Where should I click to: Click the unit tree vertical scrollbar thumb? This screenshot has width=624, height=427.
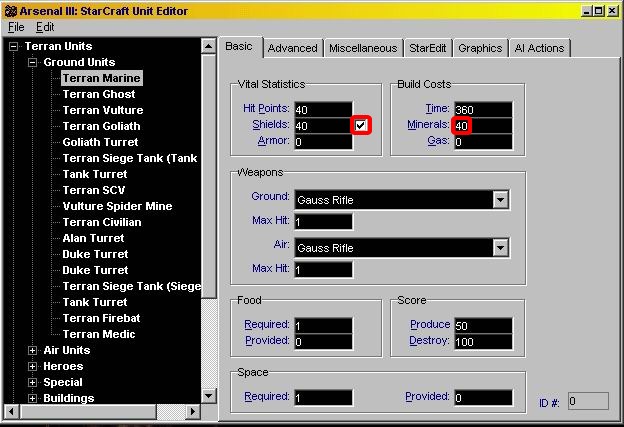tap(209, 176)
